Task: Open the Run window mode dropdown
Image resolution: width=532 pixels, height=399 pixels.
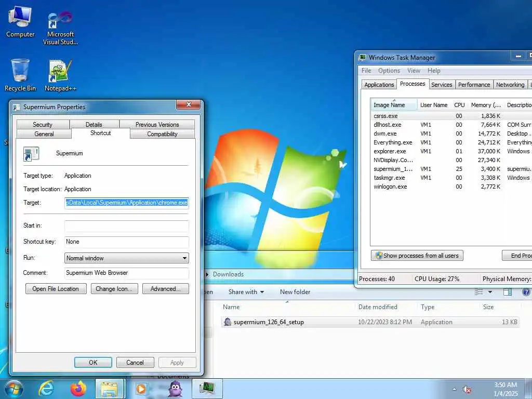Action: coord(127,258)
